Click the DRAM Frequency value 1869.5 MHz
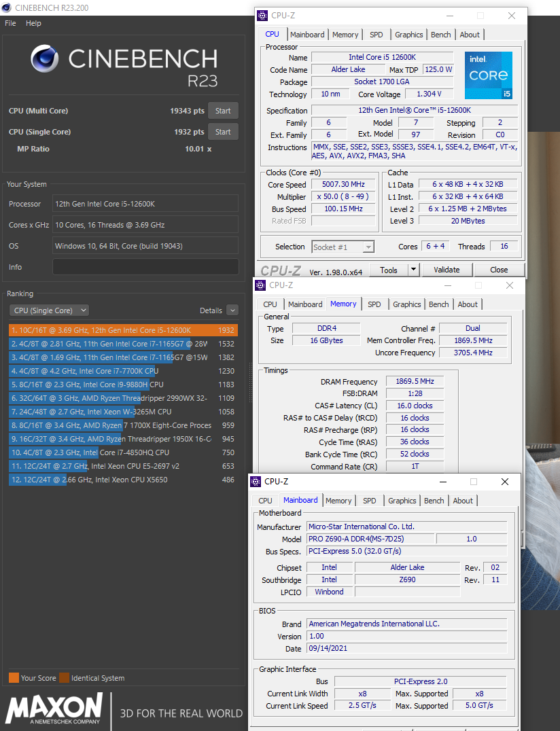 click(x=415, y=381)
